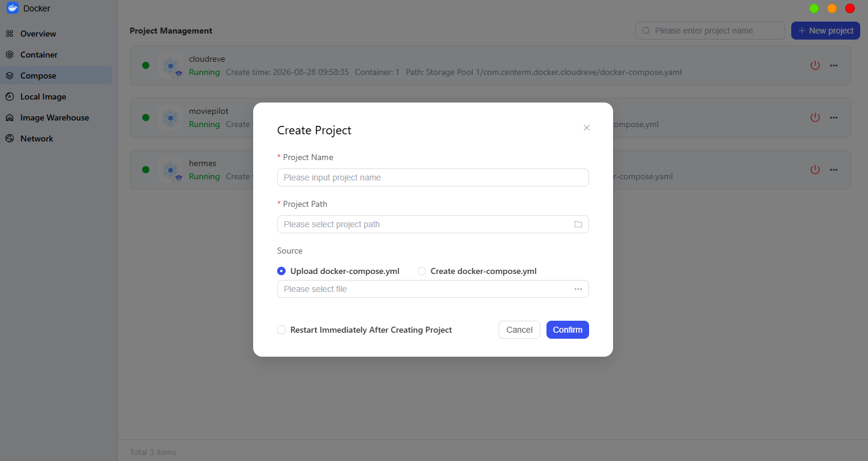Click the New project button
This screenshot has height=461, width=868.
point(825,31)
